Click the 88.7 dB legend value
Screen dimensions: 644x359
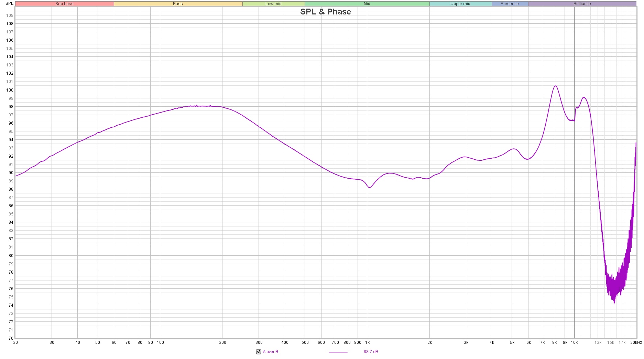pos(371,352)
